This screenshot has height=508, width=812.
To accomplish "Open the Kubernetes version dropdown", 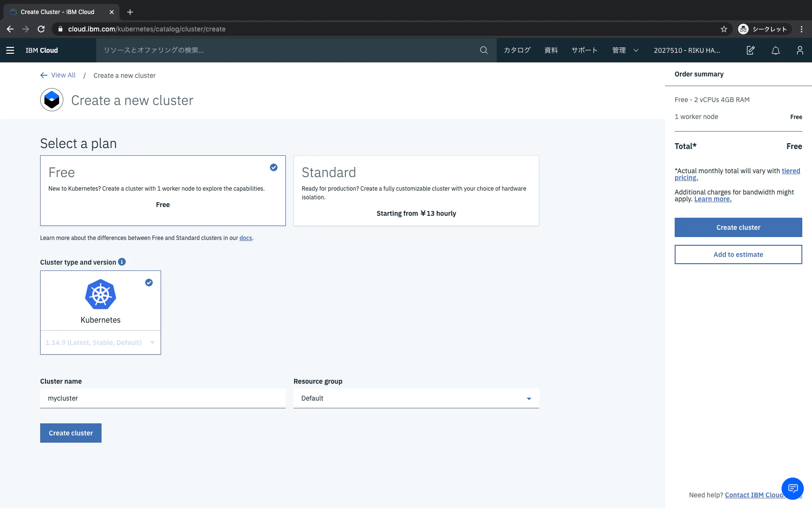I will 101,343.
